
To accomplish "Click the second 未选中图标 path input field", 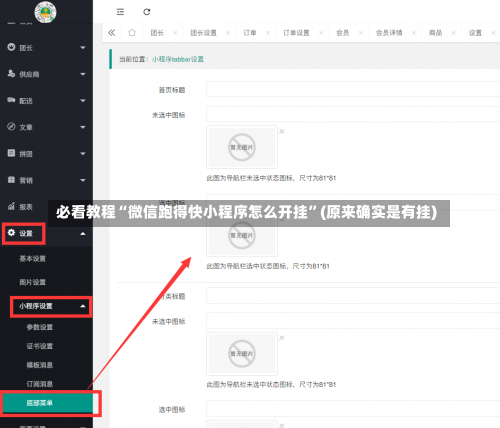I will point(353,321).
